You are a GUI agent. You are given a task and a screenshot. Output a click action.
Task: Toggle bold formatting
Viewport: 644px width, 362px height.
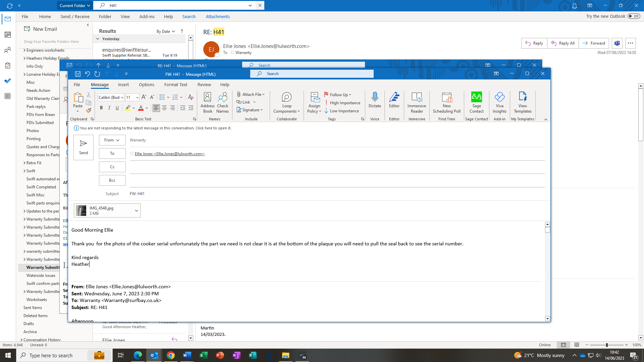pos(101,108)
